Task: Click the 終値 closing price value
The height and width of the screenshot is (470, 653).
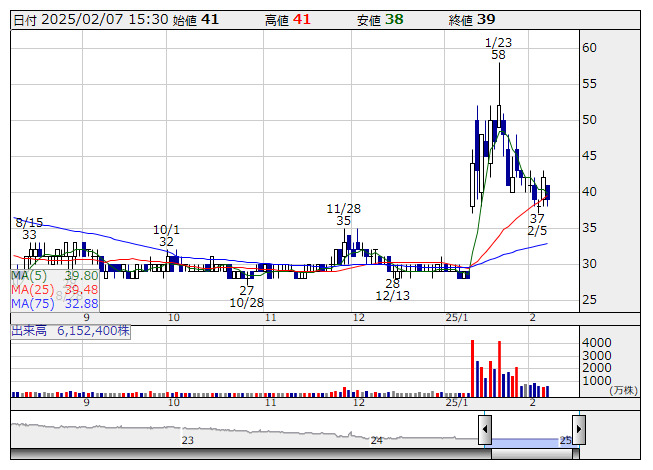Action: pos(485,19)
